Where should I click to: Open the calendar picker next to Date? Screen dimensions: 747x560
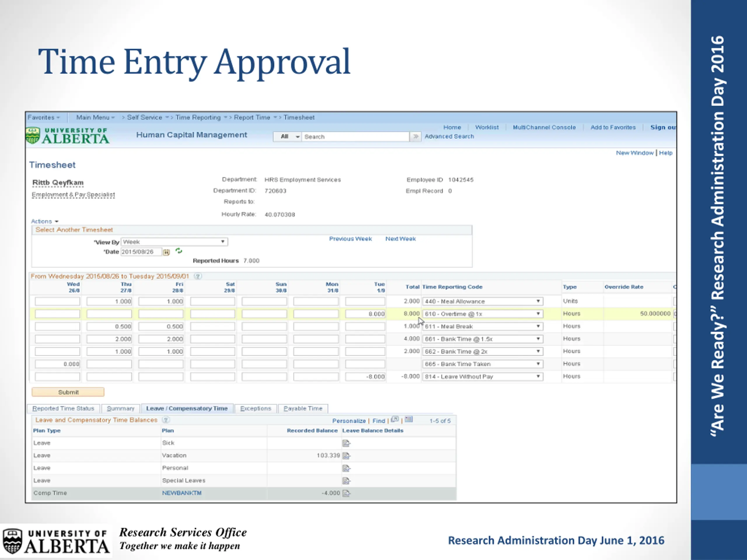(x=167, y=252)
